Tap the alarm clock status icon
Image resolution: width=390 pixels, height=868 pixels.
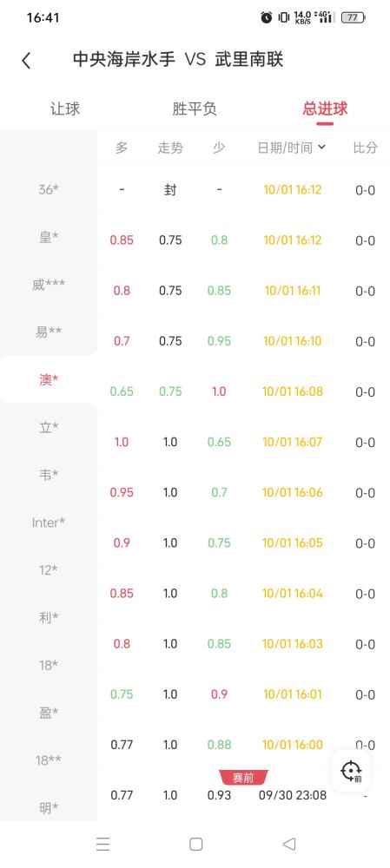tap(267, 17)
